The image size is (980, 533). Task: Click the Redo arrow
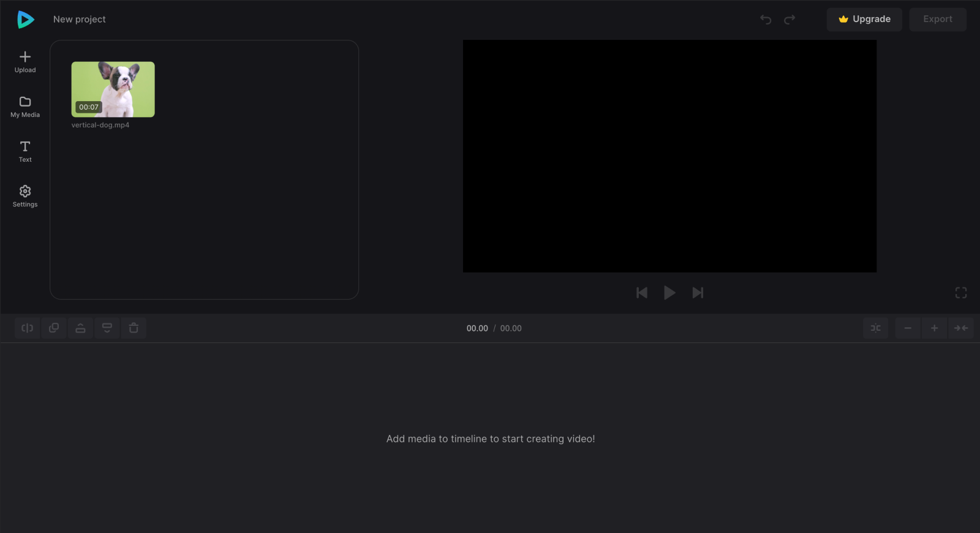(x=790, y=20)
